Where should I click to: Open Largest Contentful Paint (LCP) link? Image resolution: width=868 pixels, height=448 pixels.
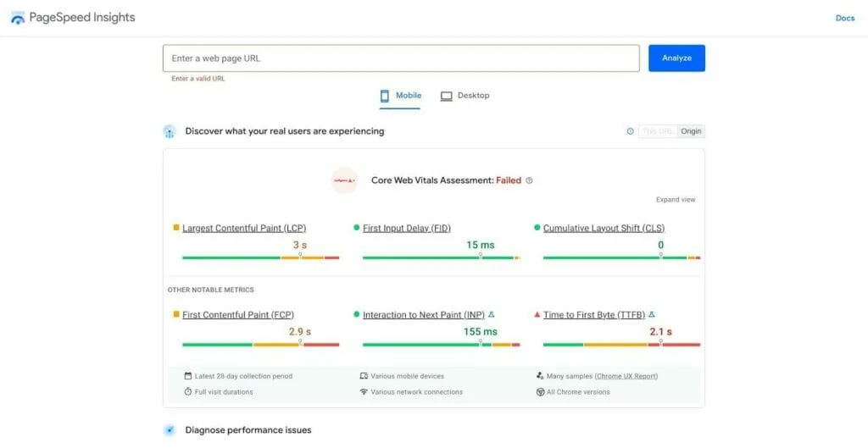pos(244,228)
